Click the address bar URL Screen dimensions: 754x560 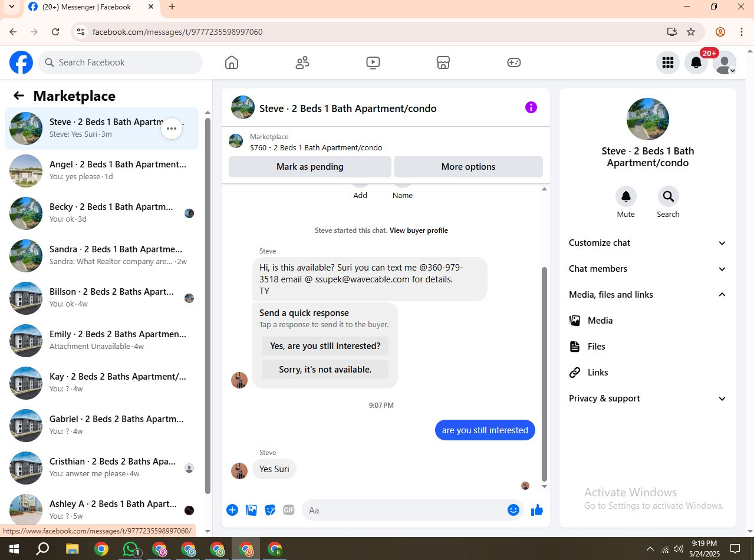coord(177,32)
